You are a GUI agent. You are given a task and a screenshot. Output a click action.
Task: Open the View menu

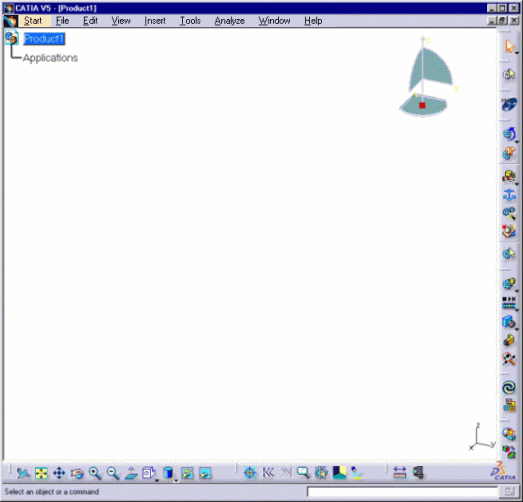point(121,21)
